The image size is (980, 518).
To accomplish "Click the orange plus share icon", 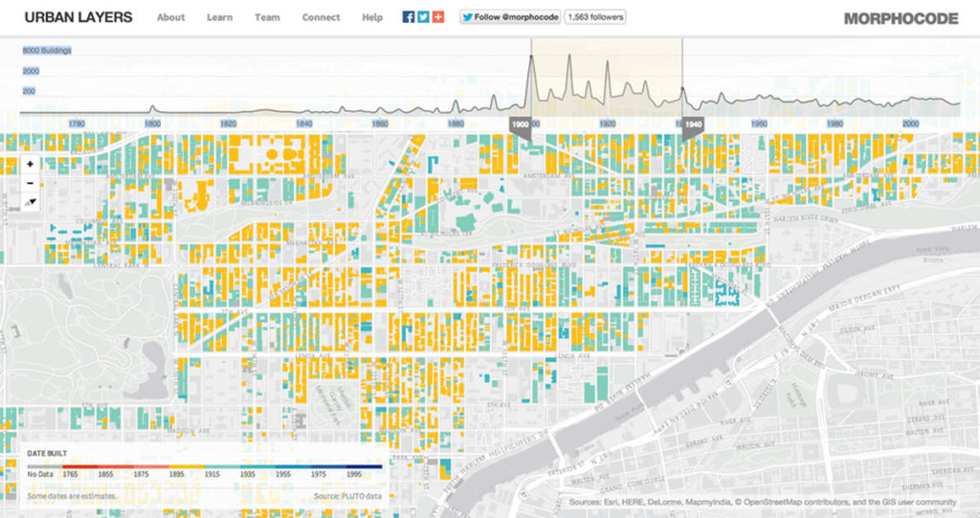I will tap(437, 17).
